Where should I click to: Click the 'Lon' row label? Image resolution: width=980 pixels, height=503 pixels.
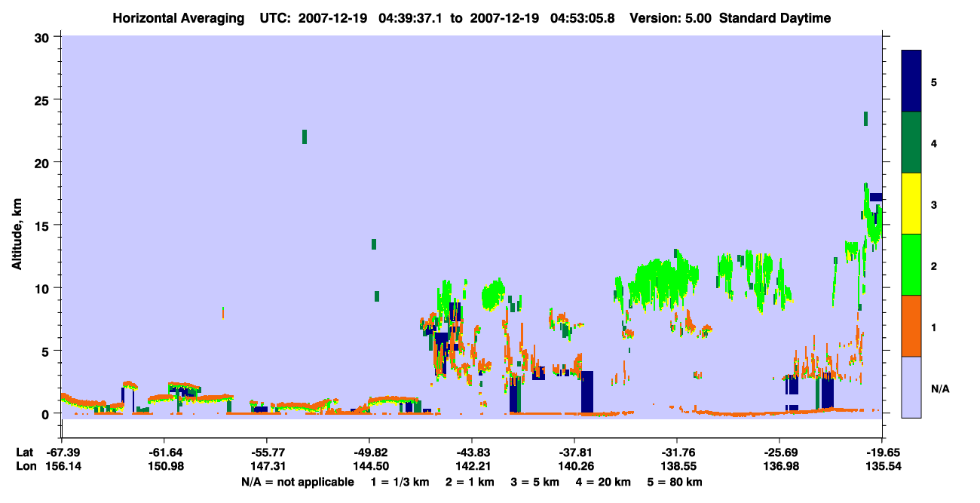point(25,467)
